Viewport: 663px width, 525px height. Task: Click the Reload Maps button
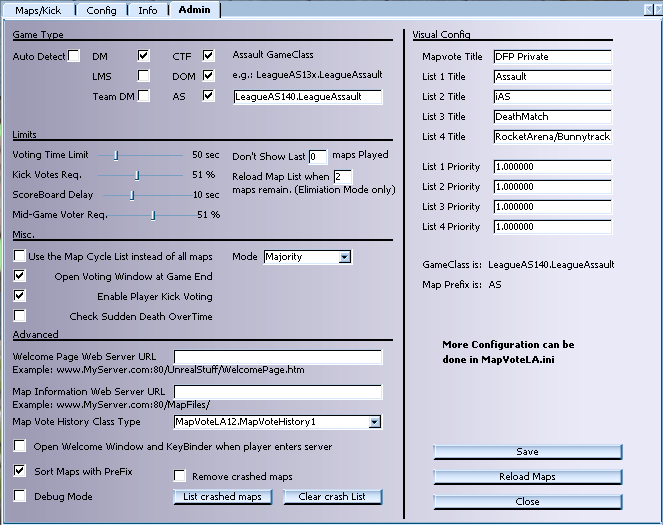coord(528,477)
